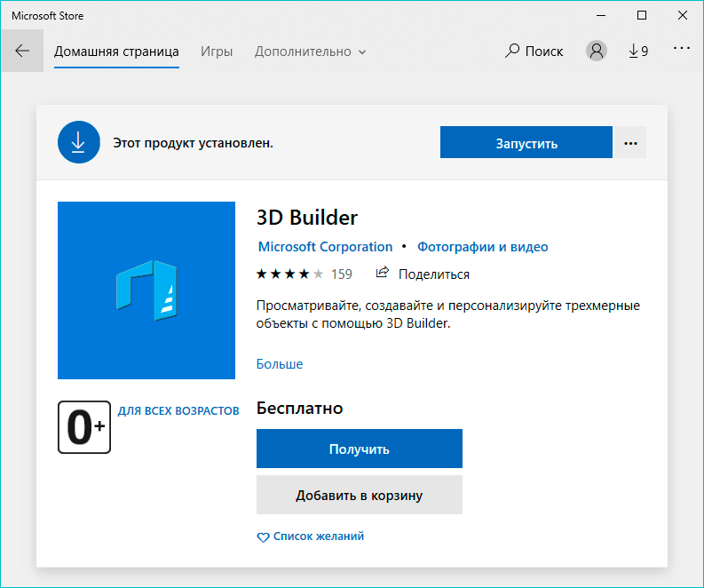
Task: Click the blue download circle icon
Action: pyautogui.click(x=79, y=142)
